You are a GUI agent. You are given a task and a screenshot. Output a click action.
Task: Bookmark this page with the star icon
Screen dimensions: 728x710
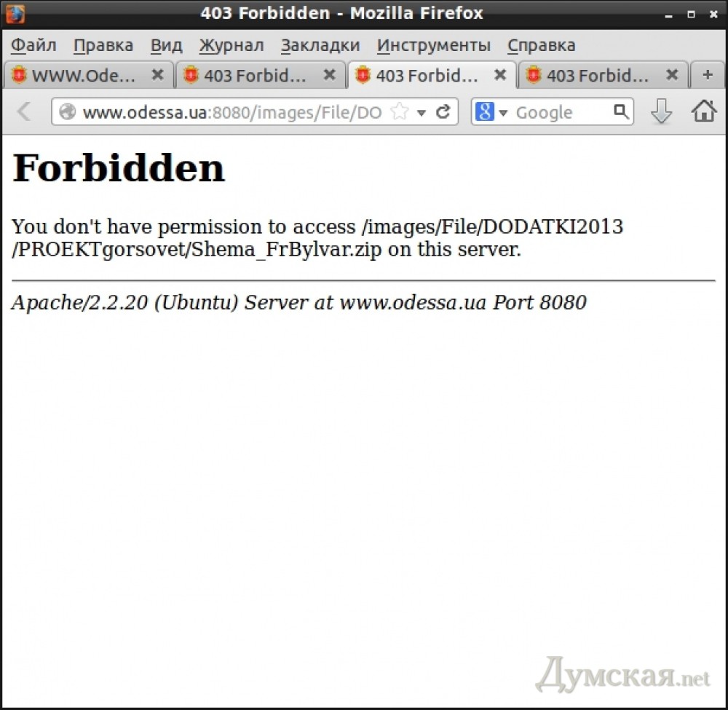click(x=399, y=112)
